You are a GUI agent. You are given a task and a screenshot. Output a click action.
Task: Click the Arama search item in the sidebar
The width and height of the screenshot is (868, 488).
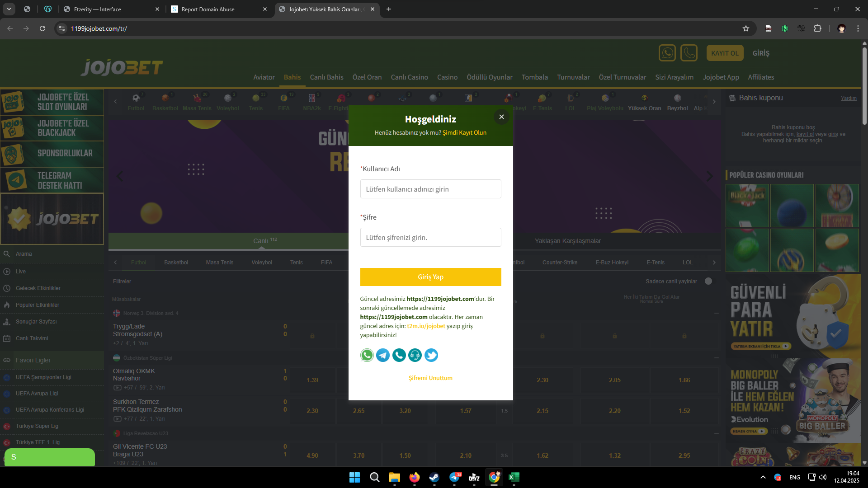point(52,254)
